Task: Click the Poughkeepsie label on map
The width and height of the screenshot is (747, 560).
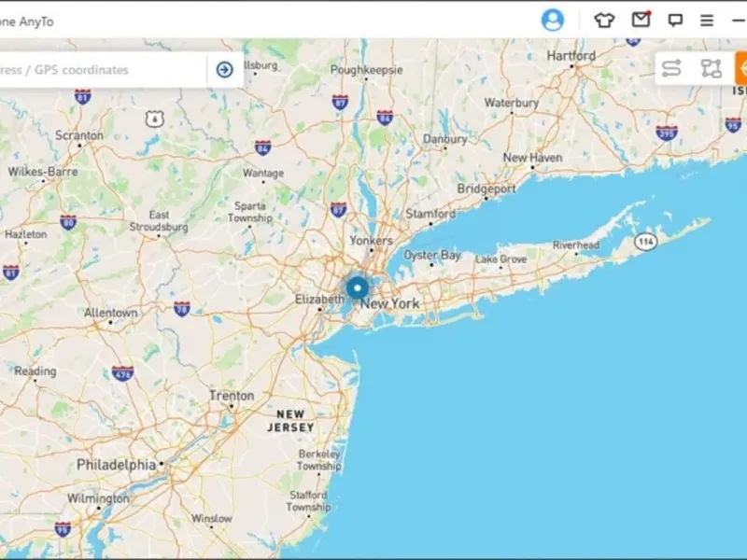Action: 366,70
